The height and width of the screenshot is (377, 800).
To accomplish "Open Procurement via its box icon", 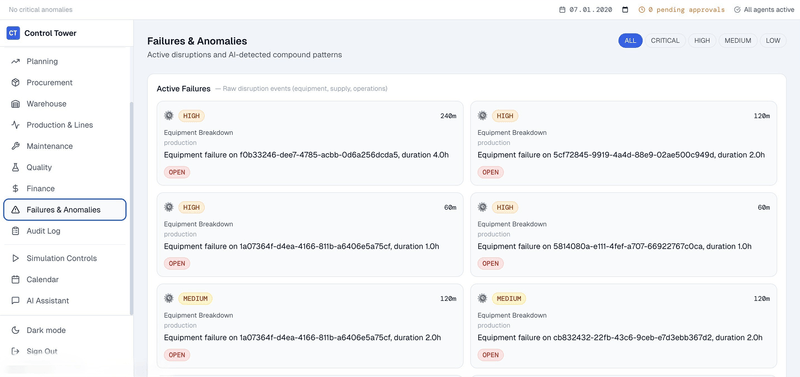I will [x=15, y=83].
